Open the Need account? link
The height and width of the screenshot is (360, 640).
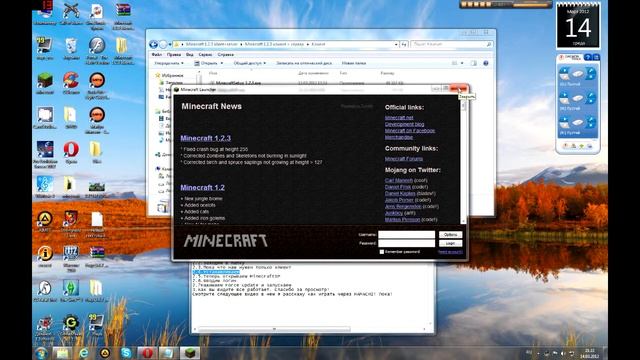pyautogui.click(x=450, y=252)
